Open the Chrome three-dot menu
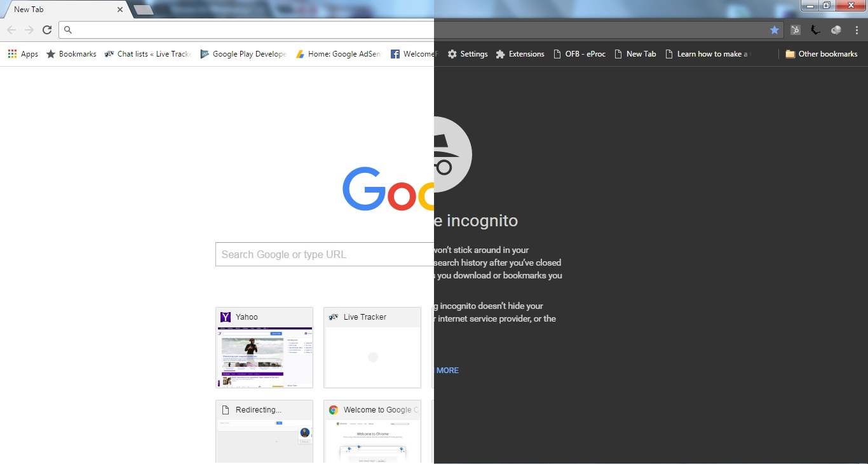This screenshot has height=464, width=868. tap(857, 30)
